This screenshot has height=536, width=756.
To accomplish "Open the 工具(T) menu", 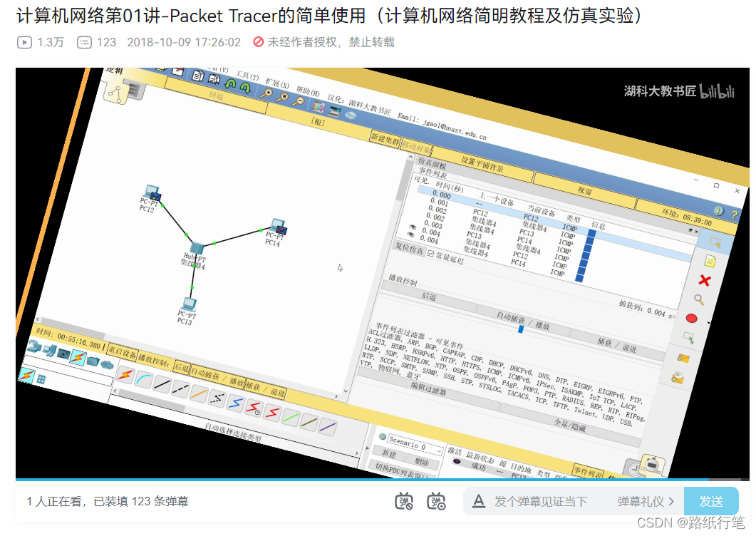I will pos(247,76).
